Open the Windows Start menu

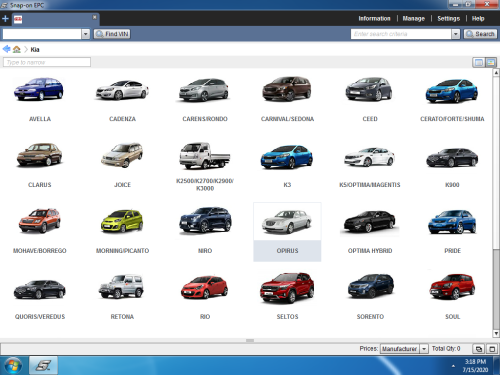(12, 365)
